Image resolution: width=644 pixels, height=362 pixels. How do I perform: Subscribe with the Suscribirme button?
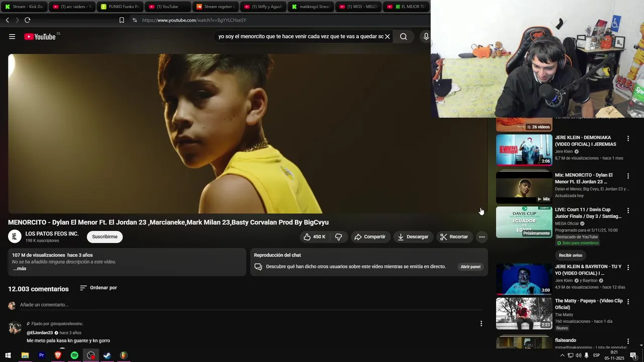pos(105,237)
